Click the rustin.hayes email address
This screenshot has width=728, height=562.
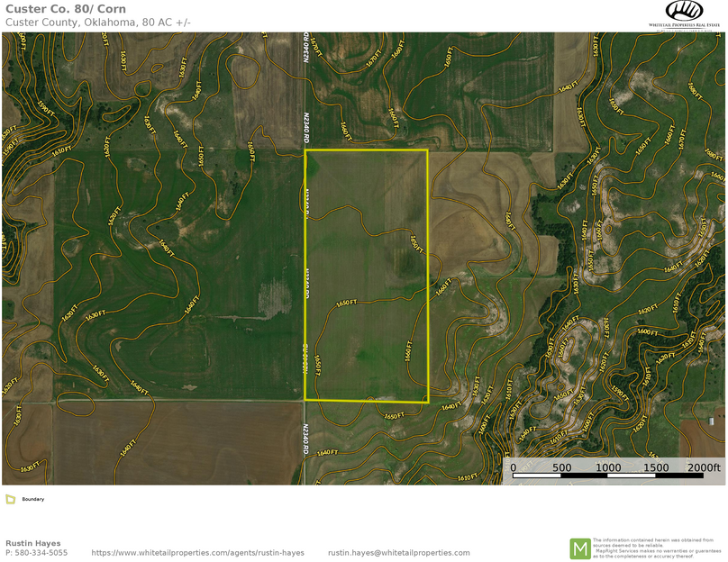pos(398,553)
